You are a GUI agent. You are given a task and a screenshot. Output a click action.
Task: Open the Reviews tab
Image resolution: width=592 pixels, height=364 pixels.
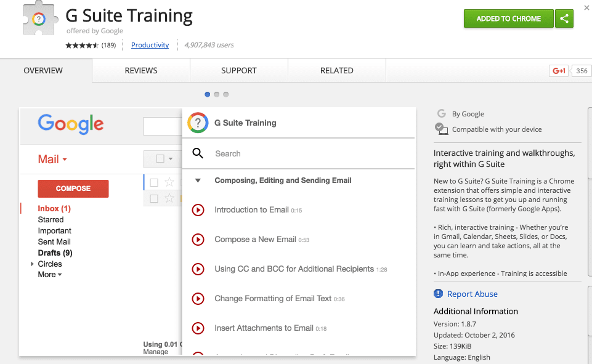[x=141, y=71]
